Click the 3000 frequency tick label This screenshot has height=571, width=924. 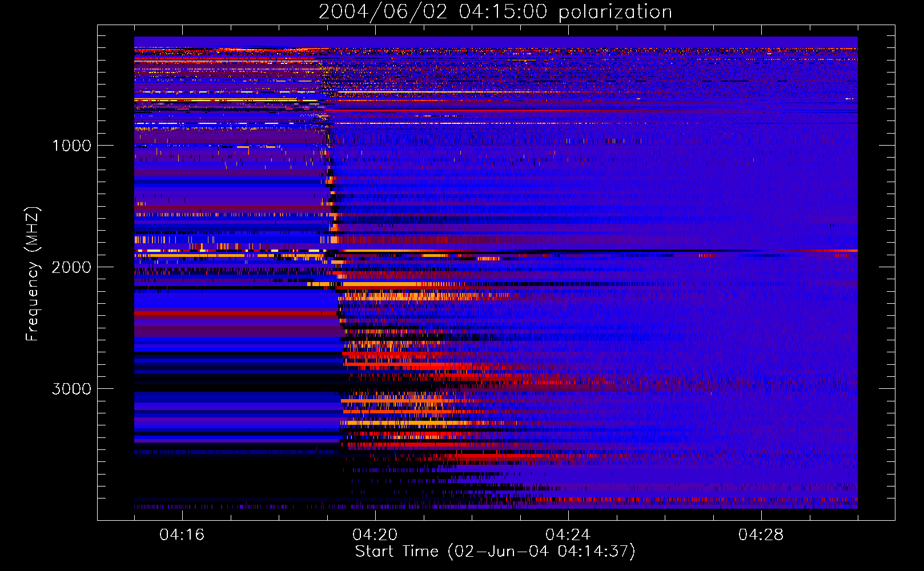pos(71,389)
